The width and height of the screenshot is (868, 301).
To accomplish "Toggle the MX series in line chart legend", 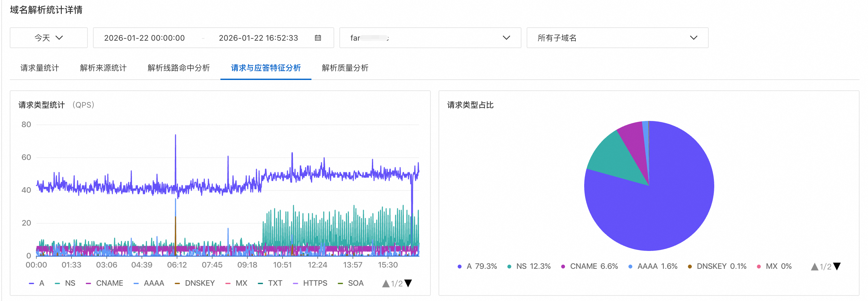I will [x=236, y=283].
